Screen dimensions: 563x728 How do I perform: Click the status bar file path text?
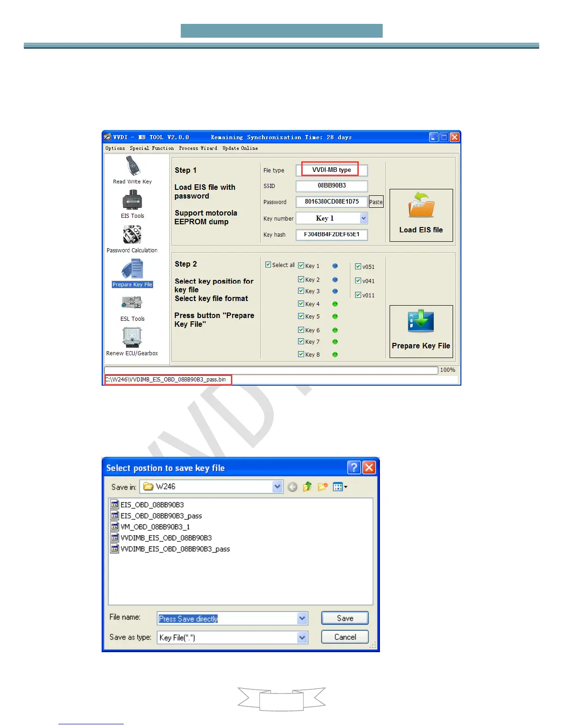(x=166, y=380)
